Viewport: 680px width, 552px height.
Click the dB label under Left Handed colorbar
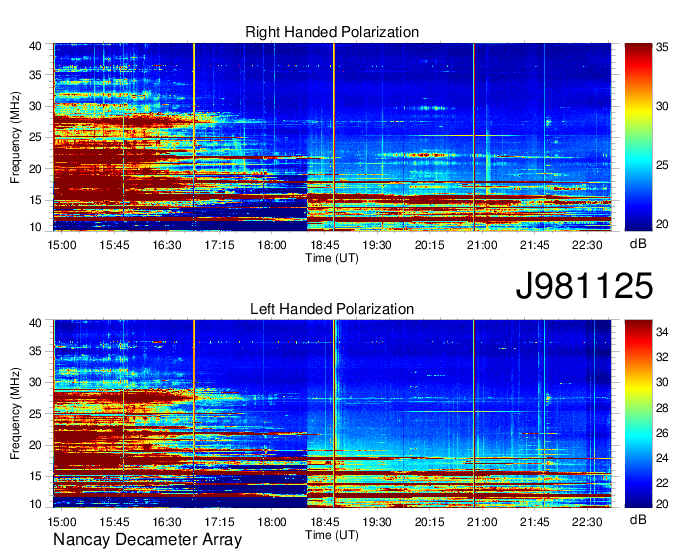click(x=638, y=519)
